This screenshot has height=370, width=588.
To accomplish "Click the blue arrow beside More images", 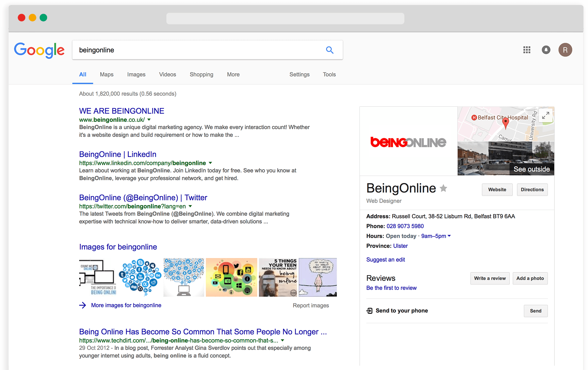I will 83,305.
